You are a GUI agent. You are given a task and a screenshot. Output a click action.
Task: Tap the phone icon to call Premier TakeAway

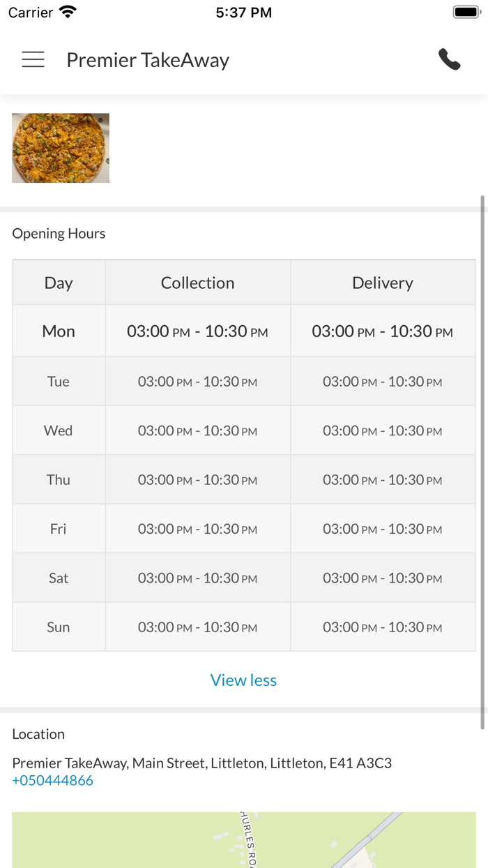[450, 59]
